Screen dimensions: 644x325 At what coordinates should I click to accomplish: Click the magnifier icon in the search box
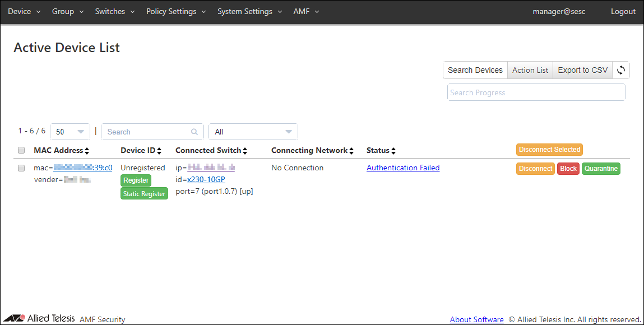(194, 132)
